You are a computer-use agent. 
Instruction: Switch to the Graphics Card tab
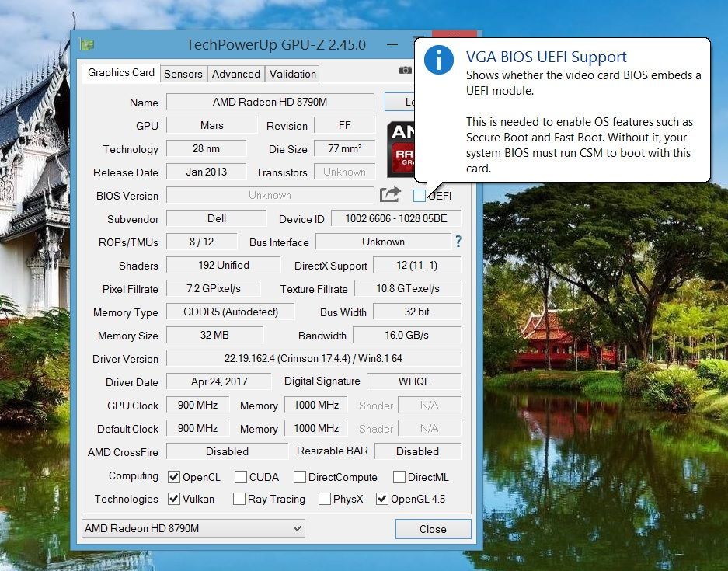click(121, 73)
